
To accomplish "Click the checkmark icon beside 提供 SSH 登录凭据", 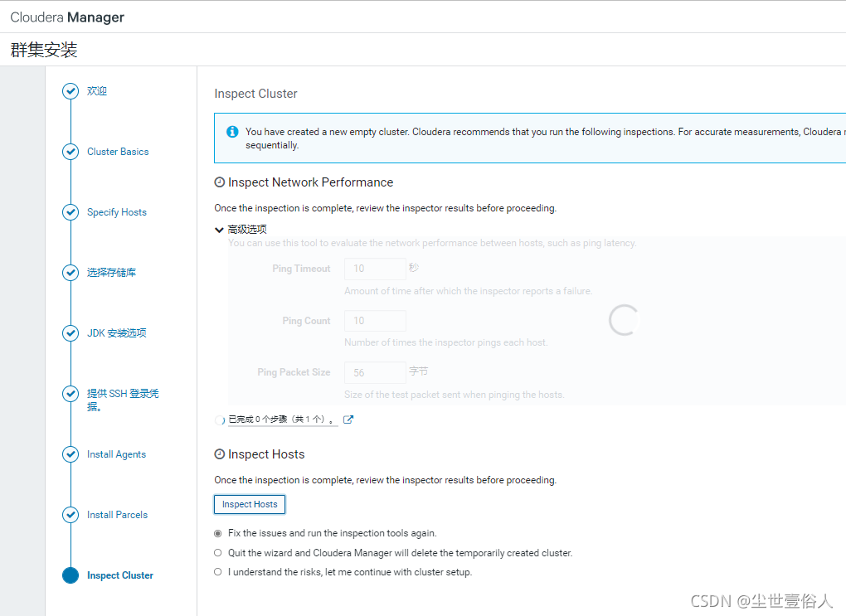I will (x=70, y=394).
